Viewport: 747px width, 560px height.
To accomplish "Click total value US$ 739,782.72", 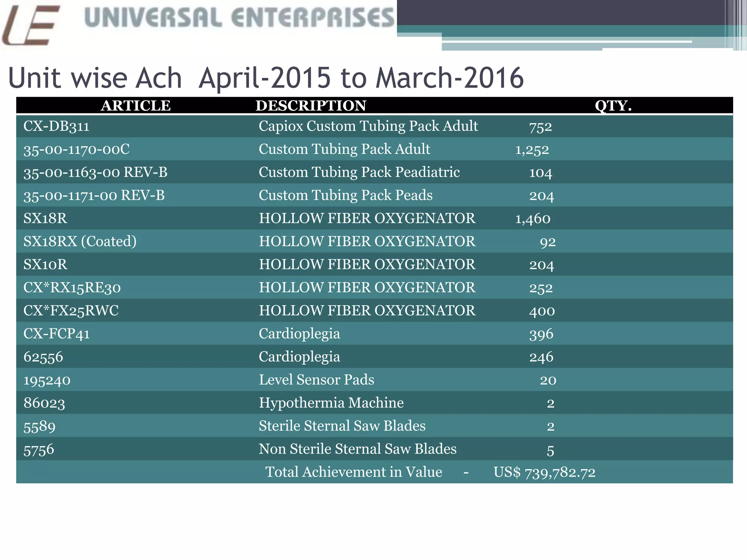I will [x=545, y=472].
